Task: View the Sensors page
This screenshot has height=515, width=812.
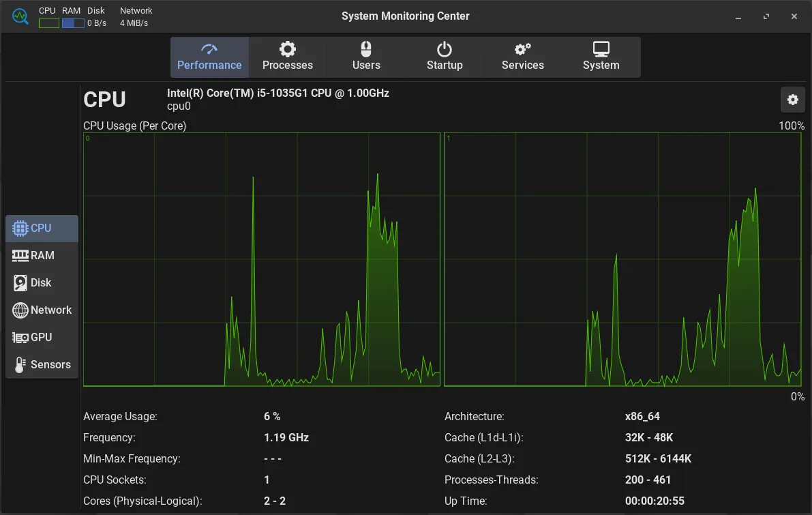Action: point(42,365)
